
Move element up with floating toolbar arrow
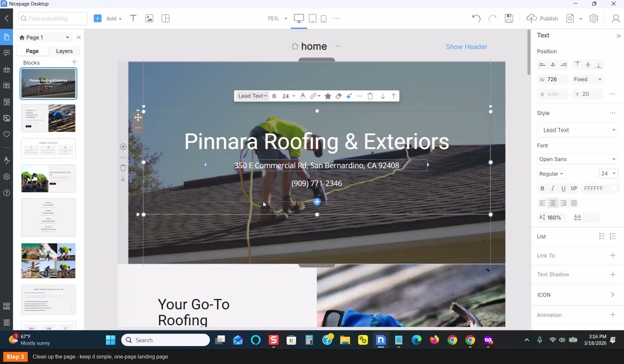(394, 96)
